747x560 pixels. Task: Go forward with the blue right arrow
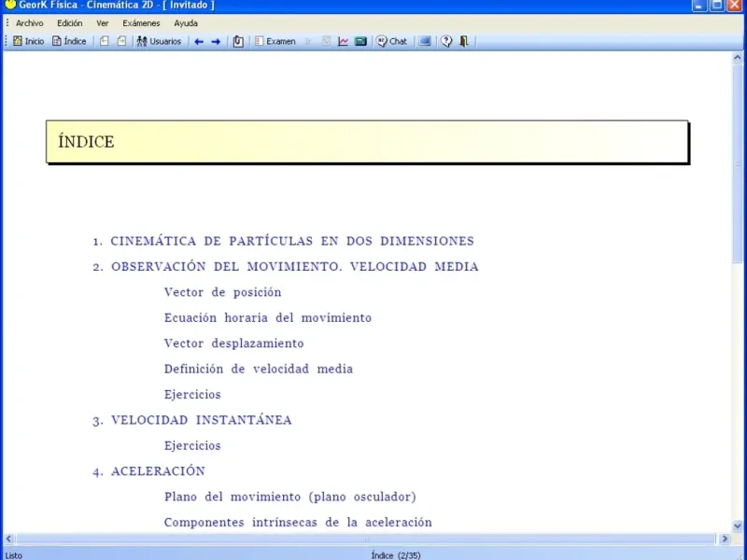pos(216,42)
